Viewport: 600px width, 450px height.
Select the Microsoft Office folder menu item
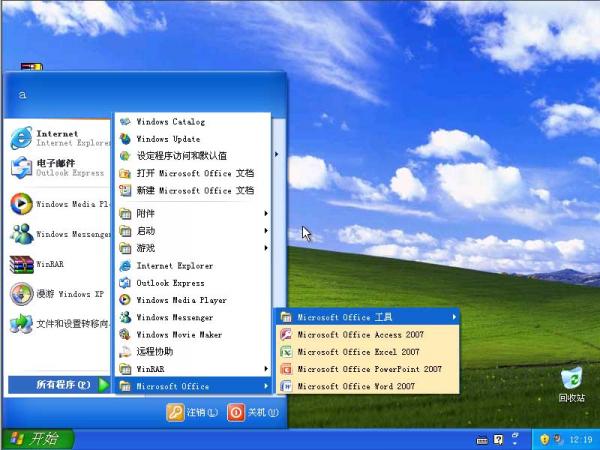(x=193, y=386)
